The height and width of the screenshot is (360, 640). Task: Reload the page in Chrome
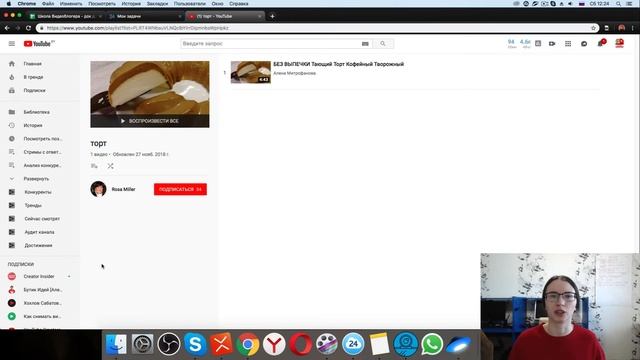(28, 28)
